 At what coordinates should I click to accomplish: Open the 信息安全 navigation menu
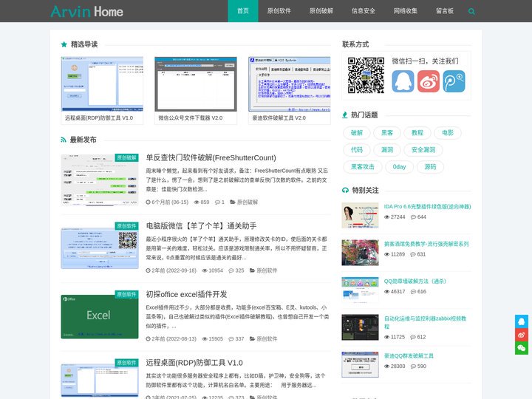364,11
